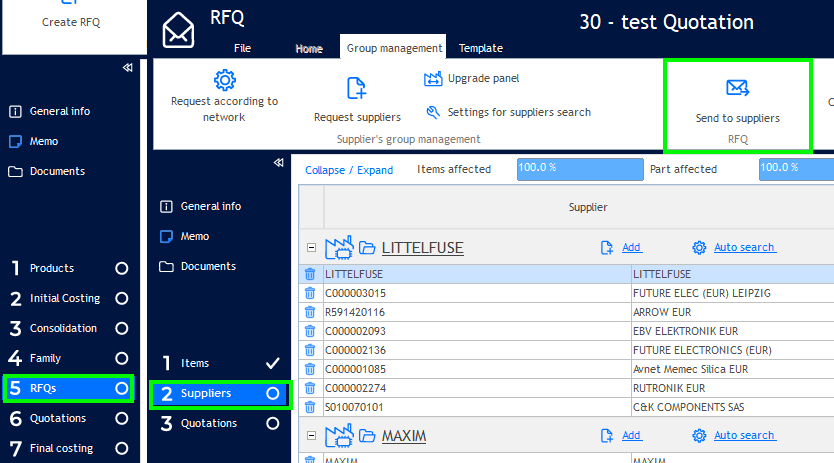This screenshot has width=834, height=463.
Task: Click the Supplier column header
Action: click(587, 208)
